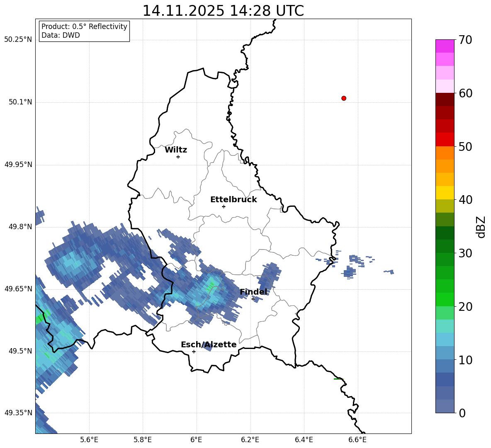
Task: Click the 10 colorbar tick label
Action: (465, 360)
